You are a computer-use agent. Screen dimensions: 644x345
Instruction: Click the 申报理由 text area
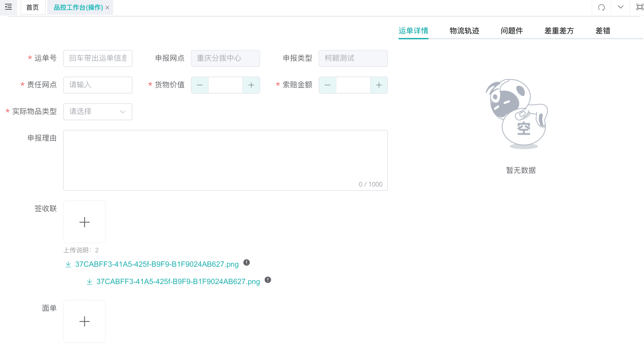[x=226, y=160]
